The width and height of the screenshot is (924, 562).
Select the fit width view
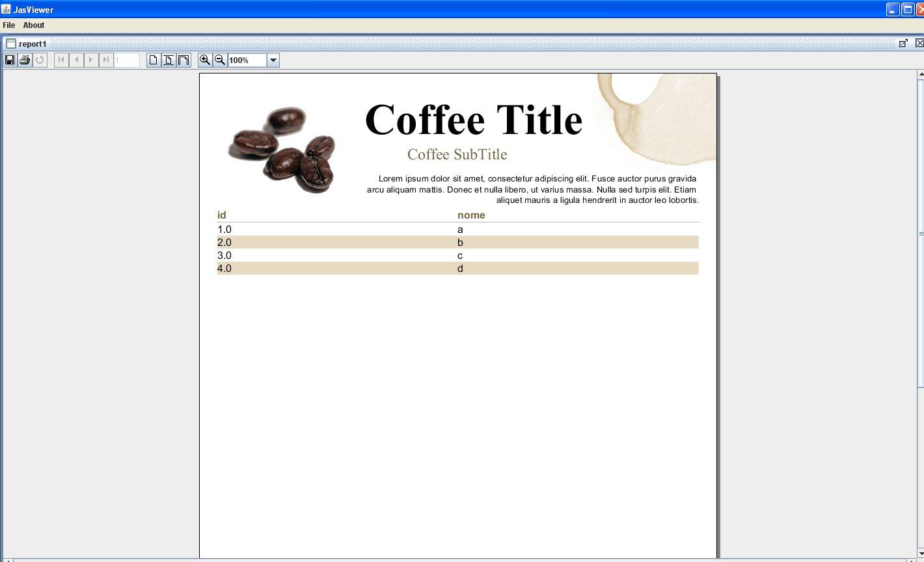tap(183, 60)
